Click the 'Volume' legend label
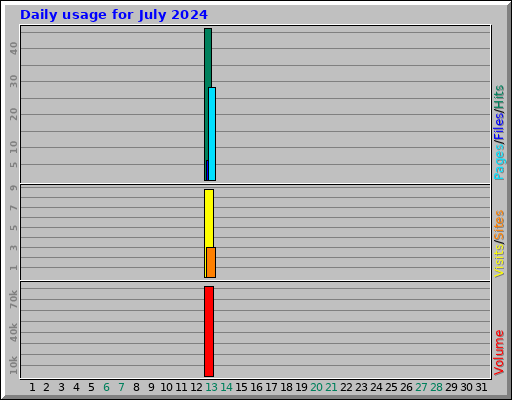 [x=499, y=353]
